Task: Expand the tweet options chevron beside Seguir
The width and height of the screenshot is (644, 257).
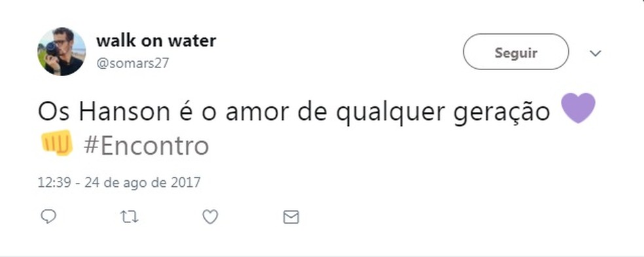Action: coord(595,53)
